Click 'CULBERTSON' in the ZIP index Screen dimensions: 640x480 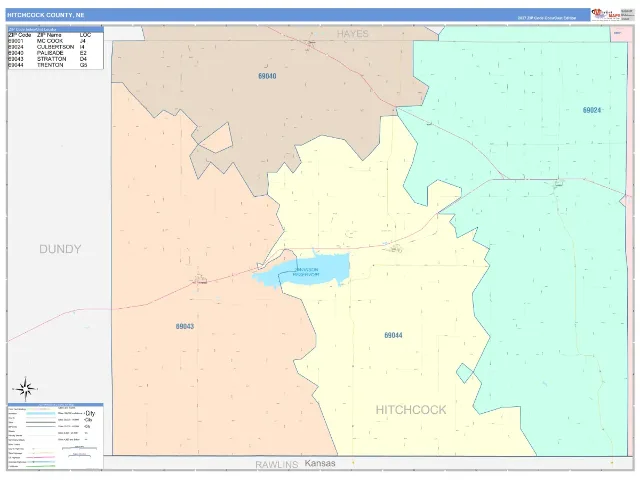[56, 47]
